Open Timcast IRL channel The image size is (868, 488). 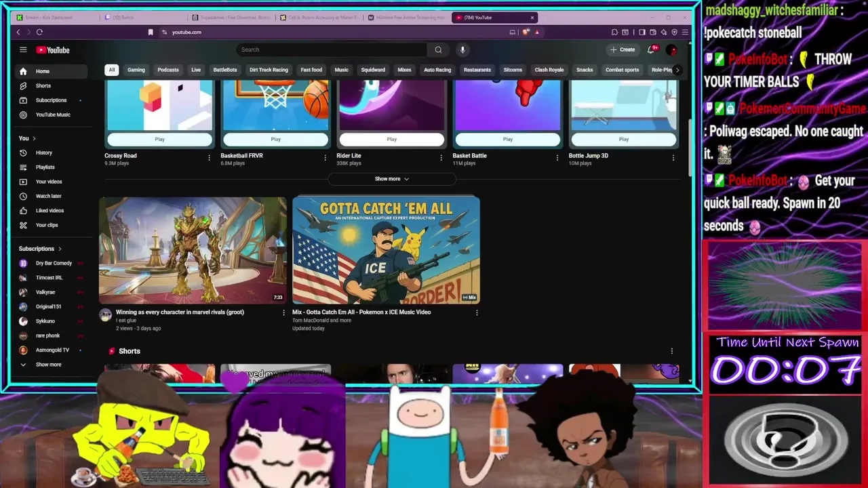click(49, 278)
